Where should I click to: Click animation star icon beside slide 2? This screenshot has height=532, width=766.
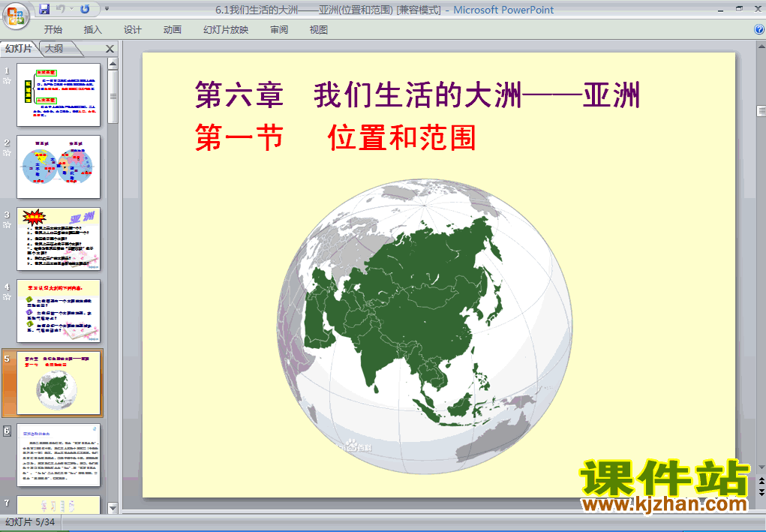[7, 153]
